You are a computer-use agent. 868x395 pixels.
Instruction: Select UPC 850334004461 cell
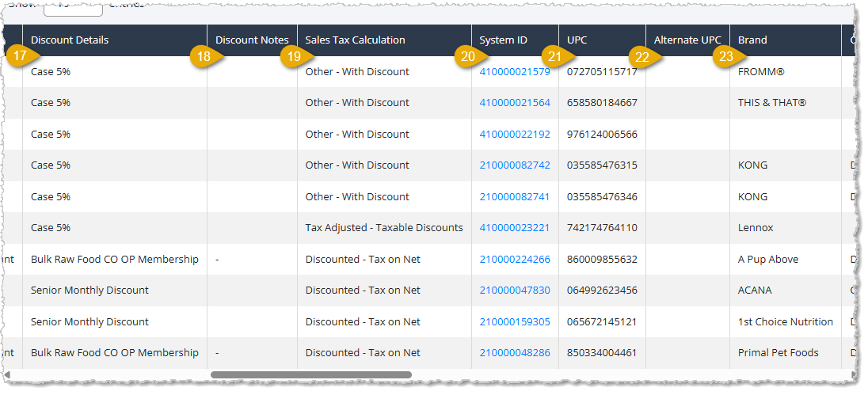tap(602, 352)
